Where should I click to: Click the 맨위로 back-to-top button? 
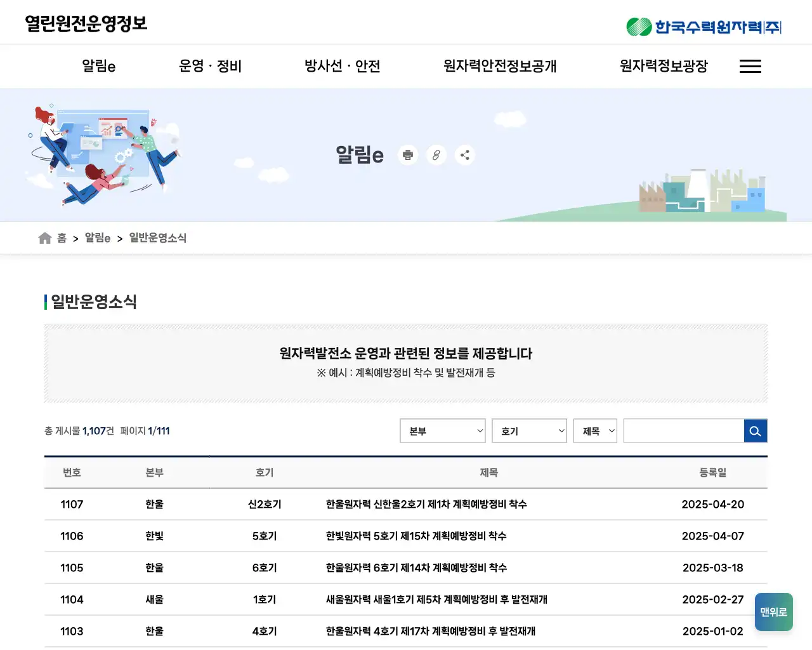(x=774, y=612)
